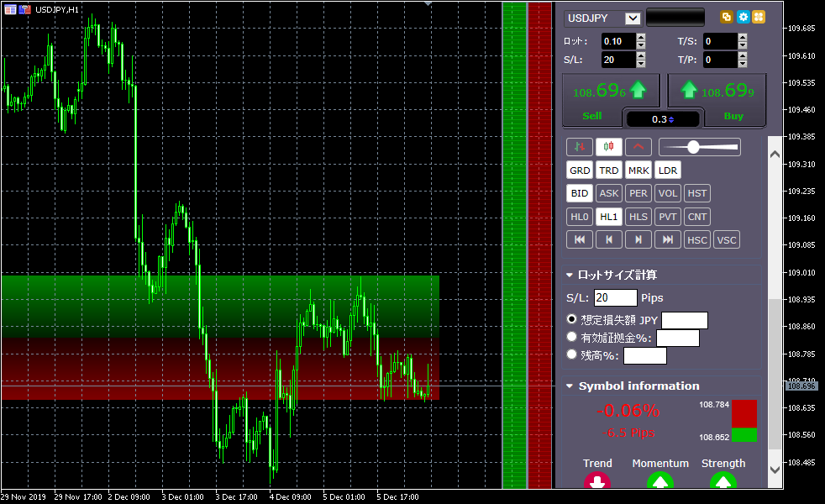Select the 有効証拠金% radio button
Image resolution: width=825 pixels, height=504 pixels.
click(572, 337)
